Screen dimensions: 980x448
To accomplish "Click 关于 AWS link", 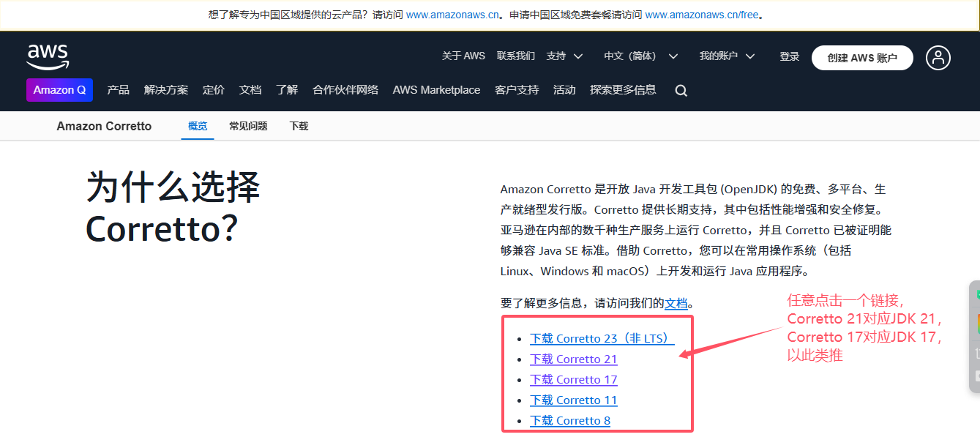I will pos(463,56).
